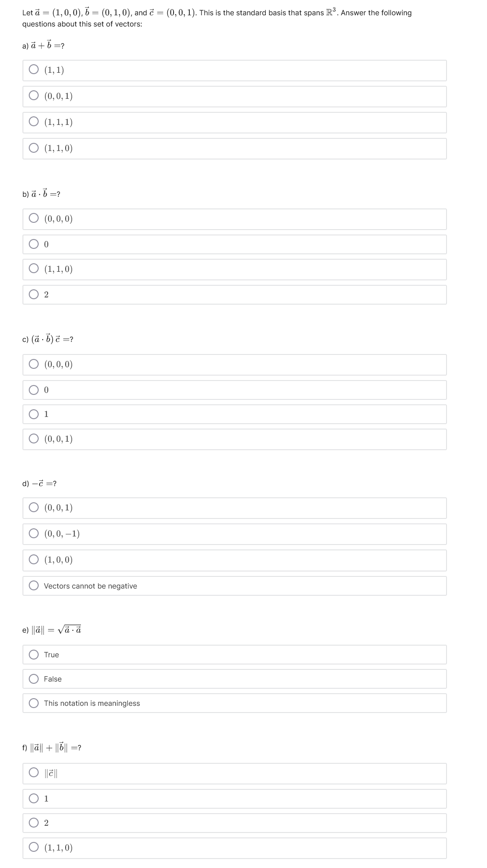Choose (0,0,0) under question c
487x868 pixels.
tap(34, 365)
